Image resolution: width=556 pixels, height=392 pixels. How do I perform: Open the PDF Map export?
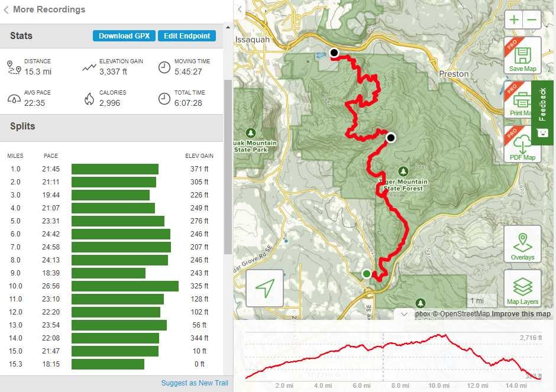click(522, 144)
